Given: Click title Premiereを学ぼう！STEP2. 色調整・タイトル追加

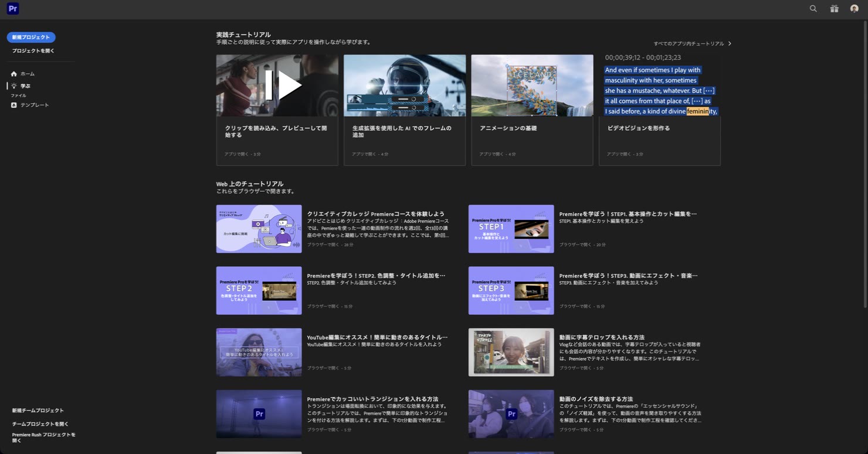Looking at the screenshot, I should (377, 276).
